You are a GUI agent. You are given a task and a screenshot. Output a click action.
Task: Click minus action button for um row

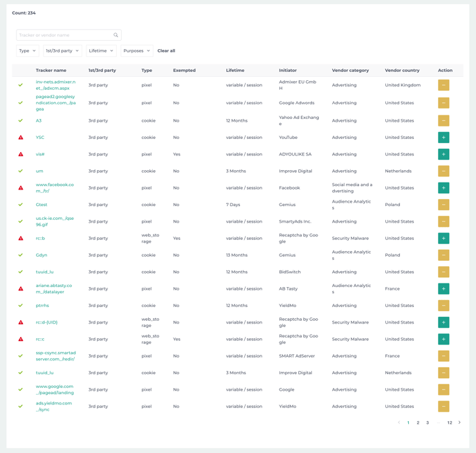tap(443, 171)
